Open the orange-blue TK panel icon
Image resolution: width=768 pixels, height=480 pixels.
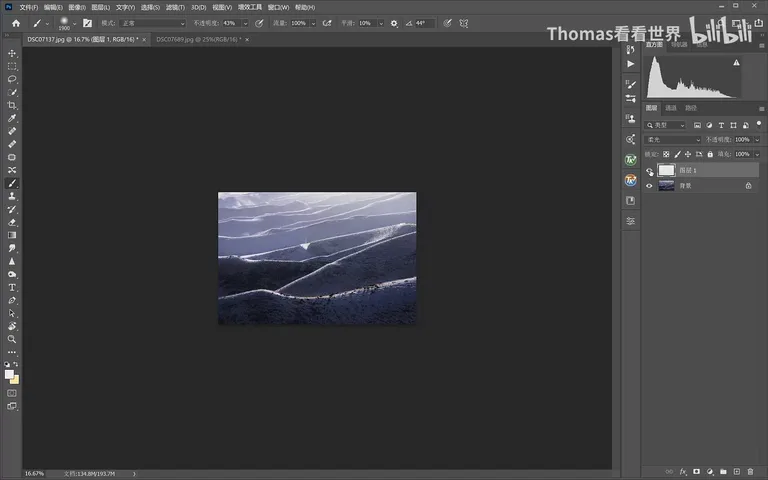[630, 180]
